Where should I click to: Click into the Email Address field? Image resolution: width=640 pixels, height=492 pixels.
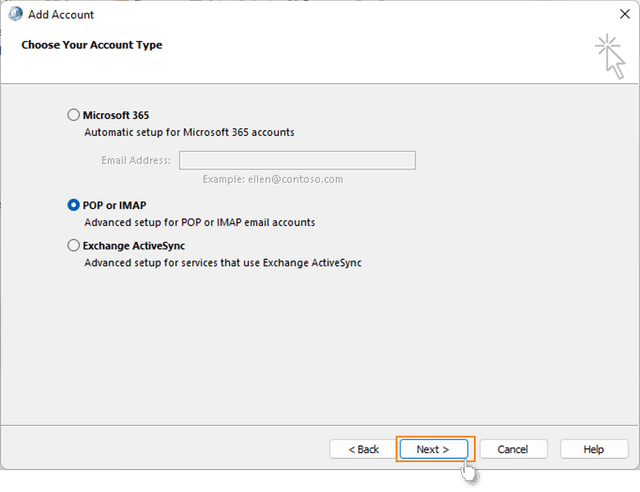tap(297, 160)
